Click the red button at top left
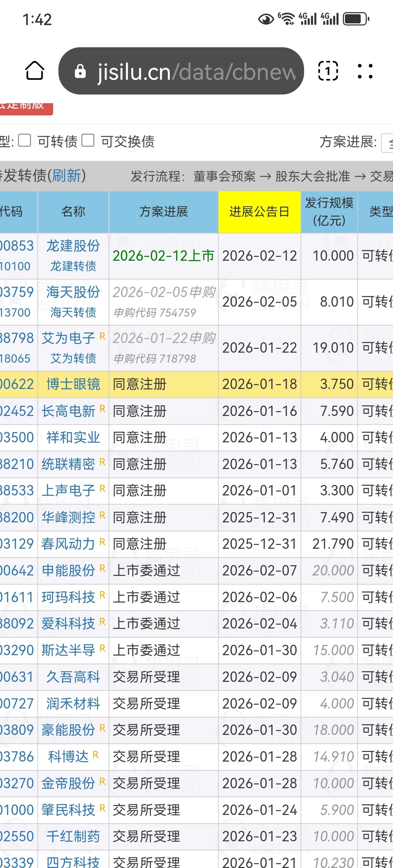Image resolution: width=393 pixels, height=868 pixels. click(26, 109)
